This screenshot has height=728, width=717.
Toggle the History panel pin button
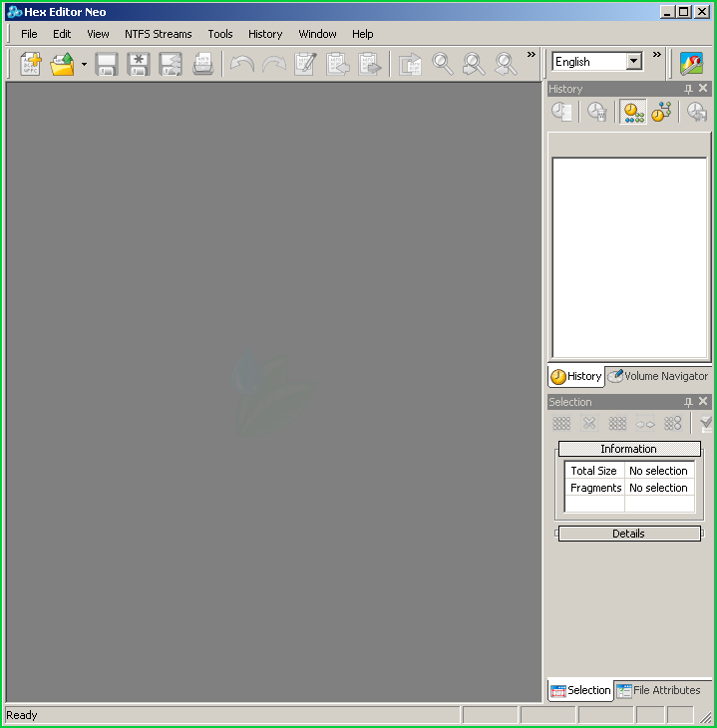pyautogui.click(x=688, y=88)
